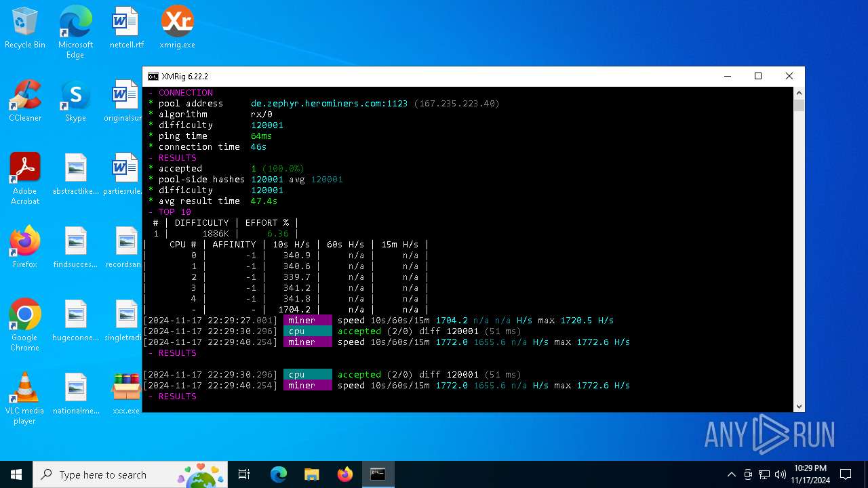Select the xxx.exe archive icon
The height and width of the screenshot is (488, 868).
[x=126, y=394]
